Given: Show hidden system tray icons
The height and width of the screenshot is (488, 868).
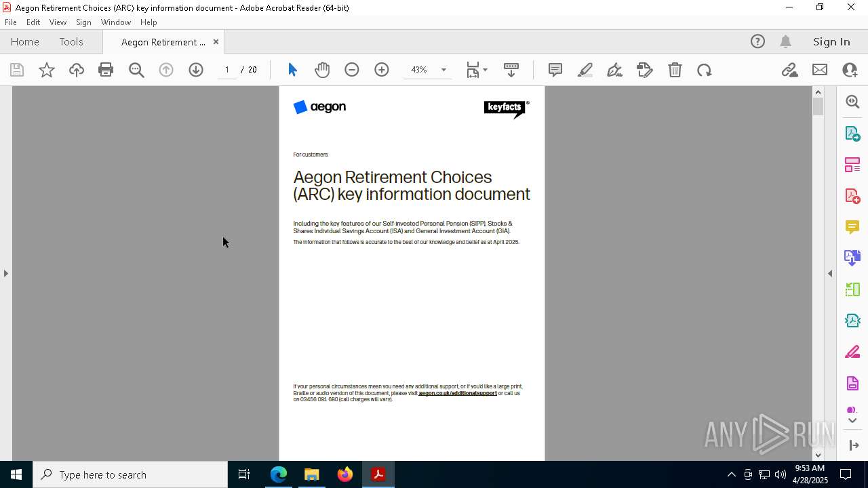Looking at the screenshot, I should pyautogui.click(x=731, y=474).
